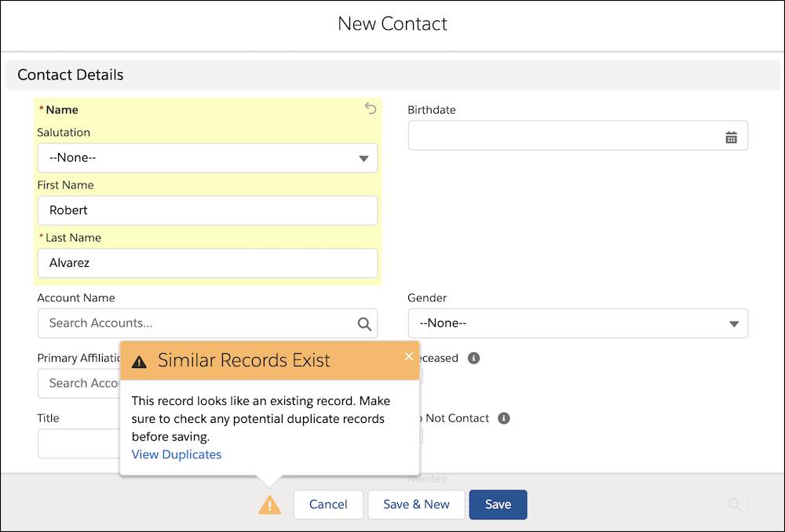This screenshot has height=532, width=785.
Task: Click the Save & New button
Action: tap(416, 505)
